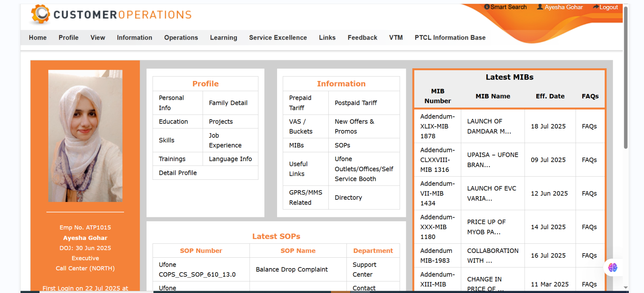Screen dimensions: 644x293
Task: Click the Emp No. ATP1015 text
Action: 85,227
